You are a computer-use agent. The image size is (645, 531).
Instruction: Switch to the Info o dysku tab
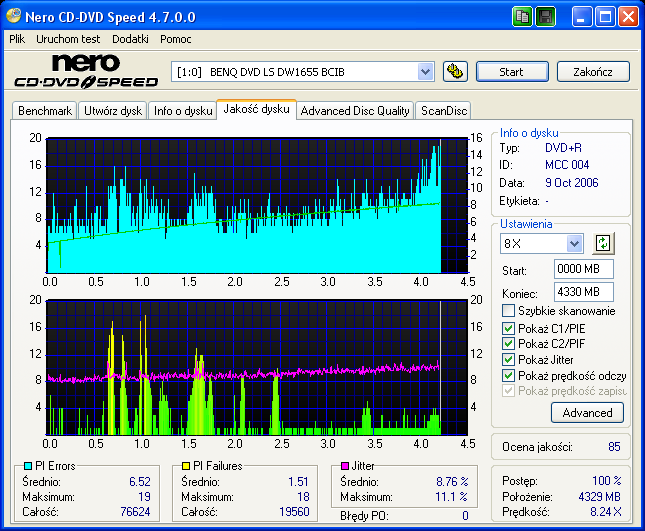(x=183, y=111)
